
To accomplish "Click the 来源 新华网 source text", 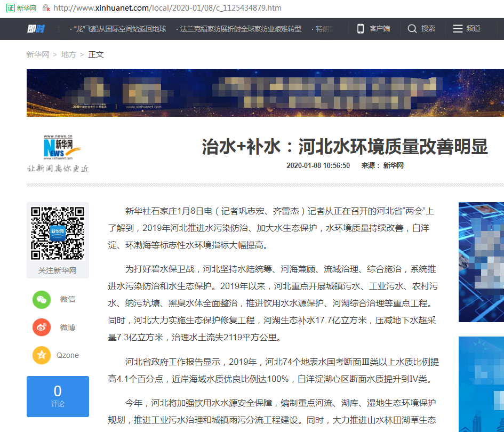I will pos(382,165).
